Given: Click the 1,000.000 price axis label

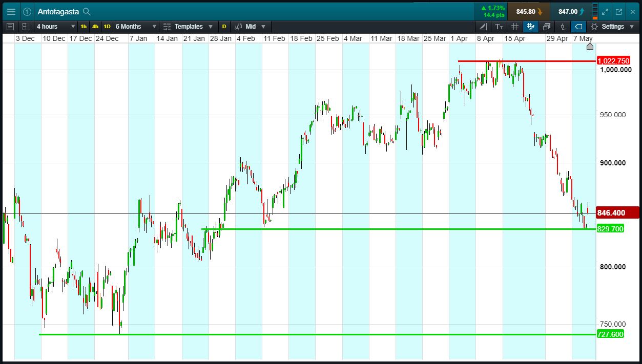Looking at the screenshot, I should [x=615, y=70].
